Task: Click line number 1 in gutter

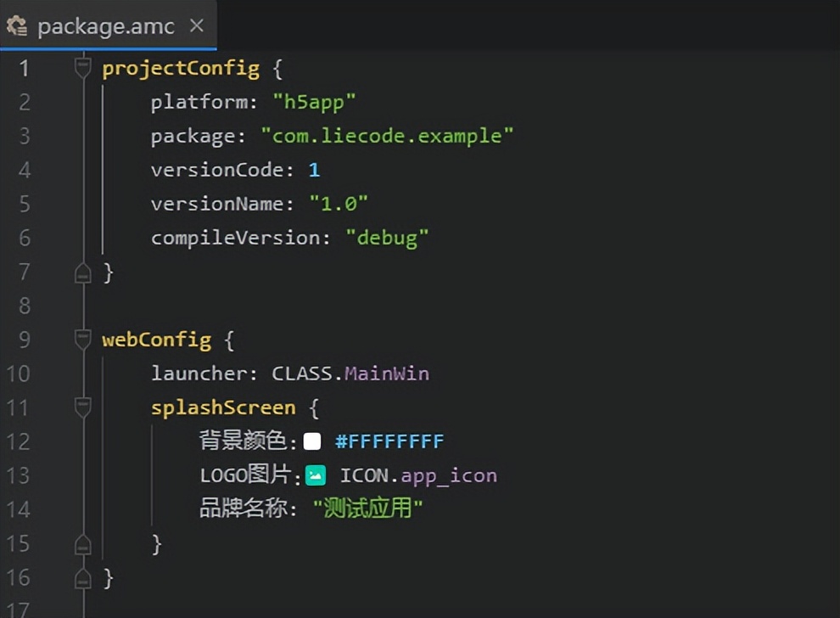Action: (x=24, y=68)
